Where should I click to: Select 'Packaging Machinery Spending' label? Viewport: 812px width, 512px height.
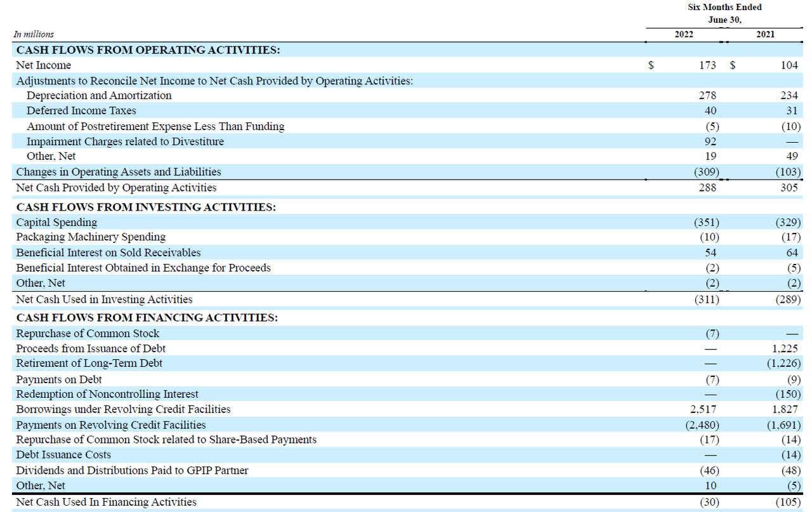pos(91,237)
